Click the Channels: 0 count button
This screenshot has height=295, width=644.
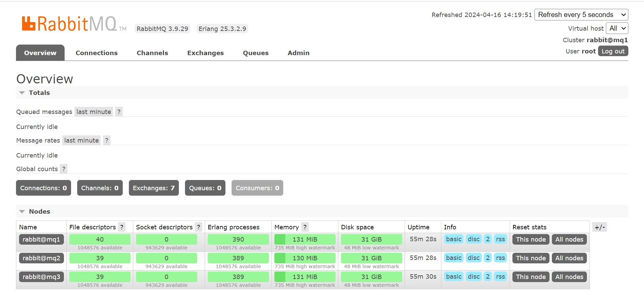coord(100,188)
